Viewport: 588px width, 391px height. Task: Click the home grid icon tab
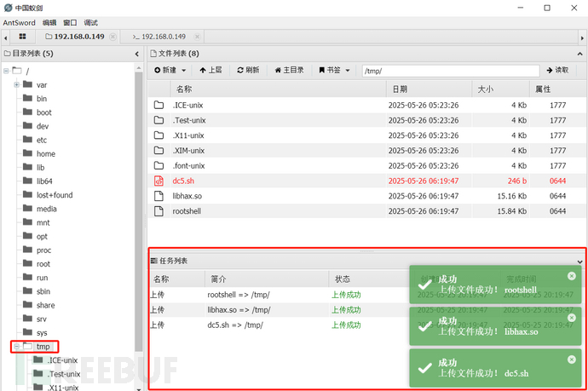pos(23,37)
